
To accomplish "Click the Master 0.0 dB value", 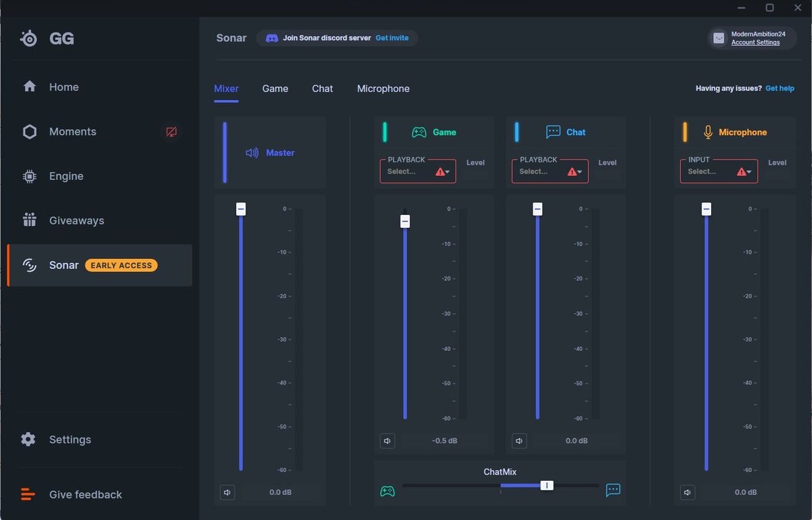I will coord(280,492).
